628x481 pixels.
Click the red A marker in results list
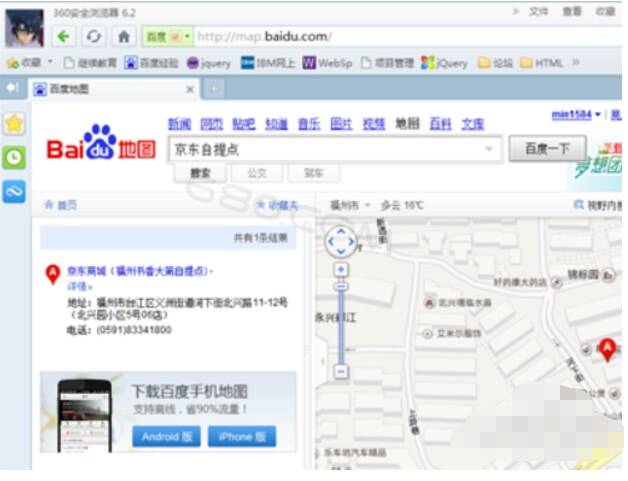coord(53,274)
